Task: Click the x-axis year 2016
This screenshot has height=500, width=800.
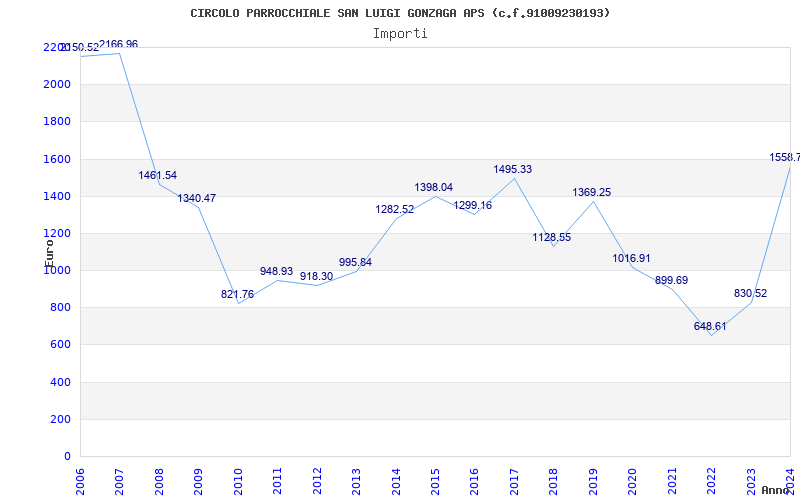Action: (x=475, y=481)
